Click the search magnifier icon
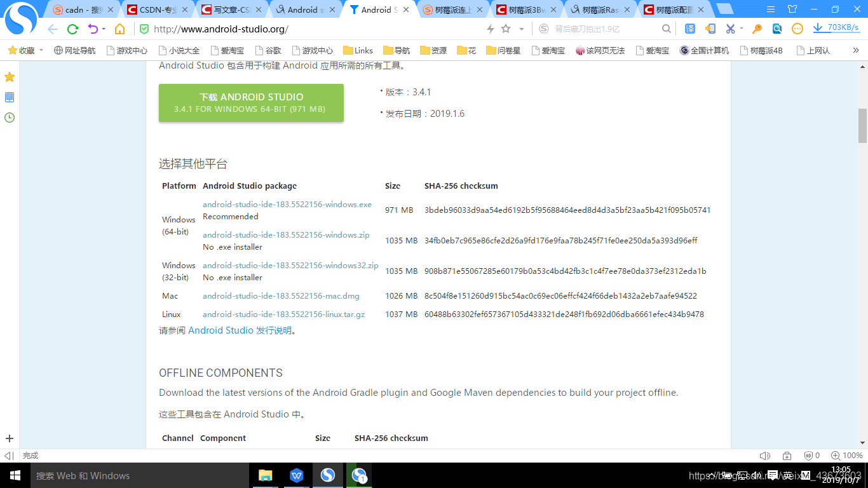Screen dimensions: 868x488 666,29
